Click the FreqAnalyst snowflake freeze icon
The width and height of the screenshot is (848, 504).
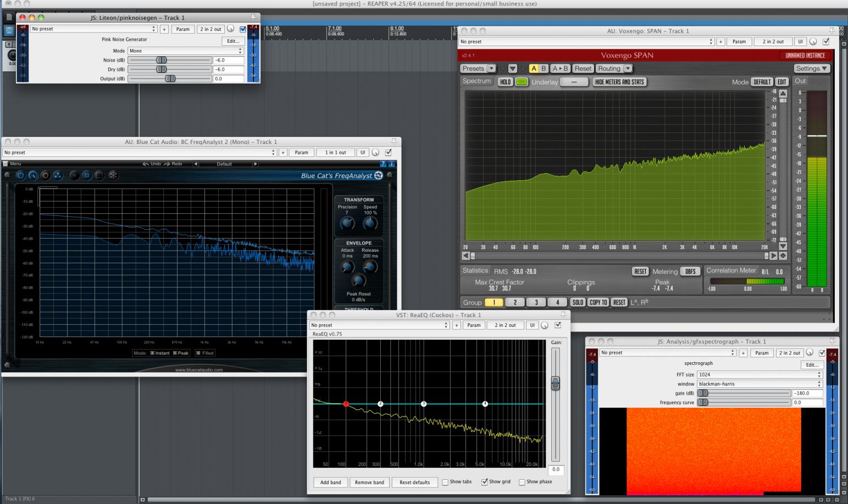[x=113, y=175]
